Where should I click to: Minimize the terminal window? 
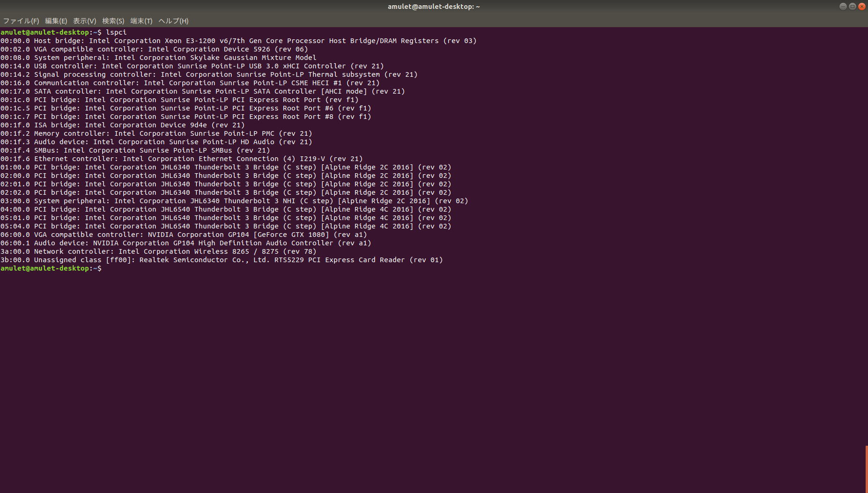pos(843,7)
